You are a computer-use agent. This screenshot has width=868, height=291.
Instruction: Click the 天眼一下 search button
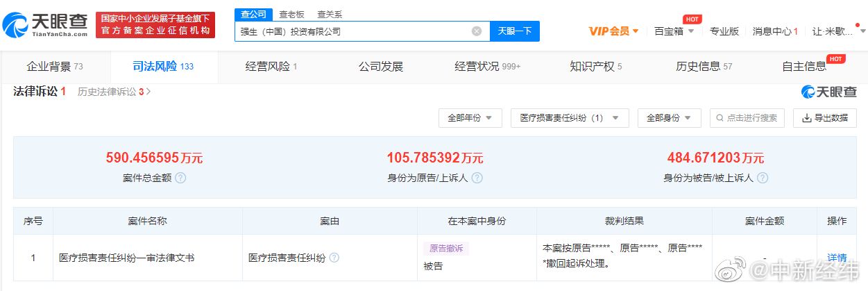(515, 31)
